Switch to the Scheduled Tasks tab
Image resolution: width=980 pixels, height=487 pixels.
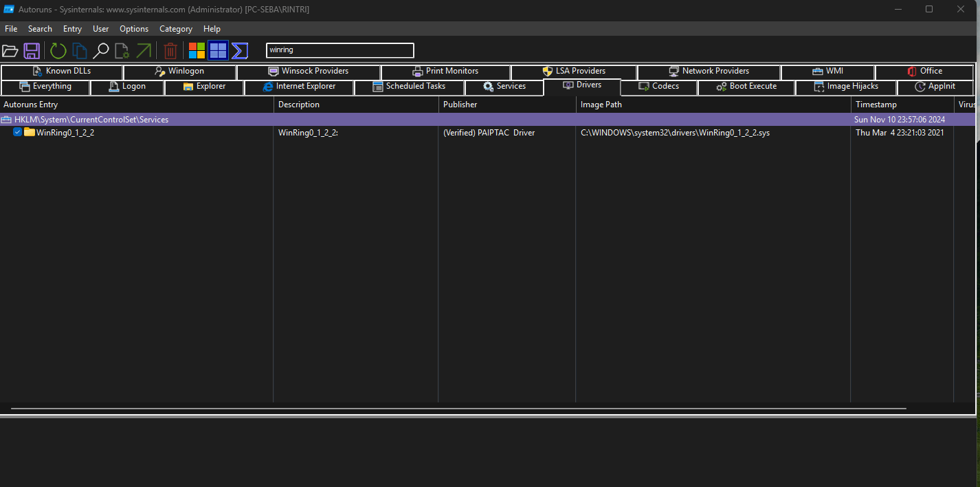point(409,87)
